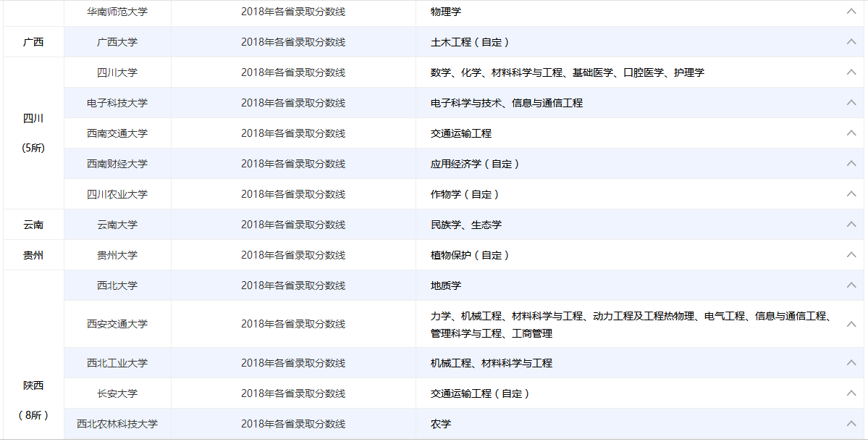The image size is (868, 442).
Task: Select the 长安大学 name cell
Action: click(x=117, y=393)
